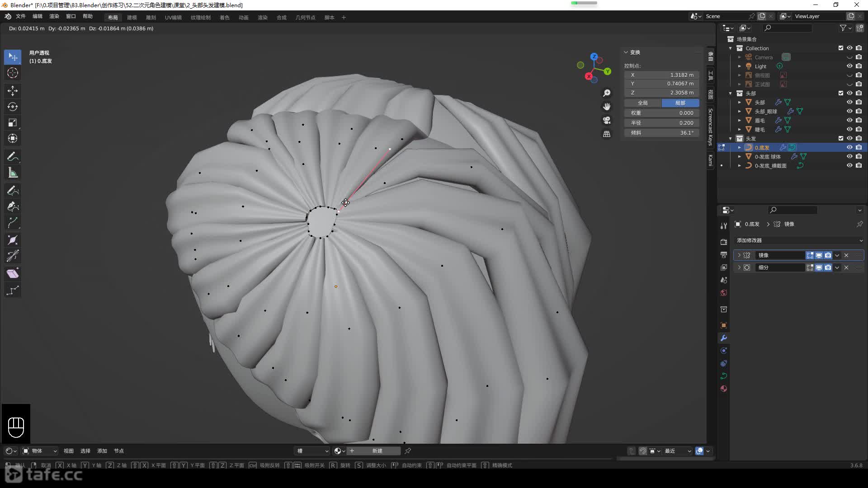
Task: Open the 槽 slot dropdown
Action: click(312, 451)
